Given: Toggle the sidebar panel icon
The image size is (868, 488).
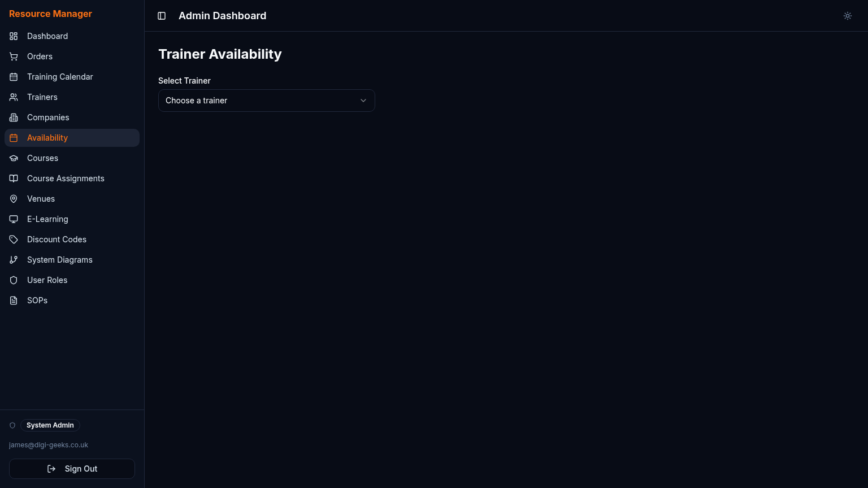Looking at the screenshot, I should pos(162,16).
